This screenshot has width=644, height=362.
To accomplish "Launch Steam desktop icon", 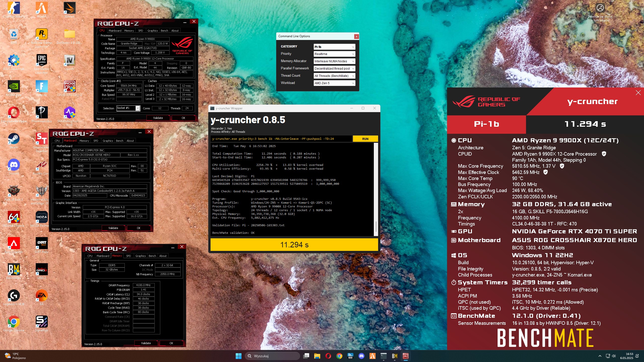I will pyautogui.click(x=14, y=141).
